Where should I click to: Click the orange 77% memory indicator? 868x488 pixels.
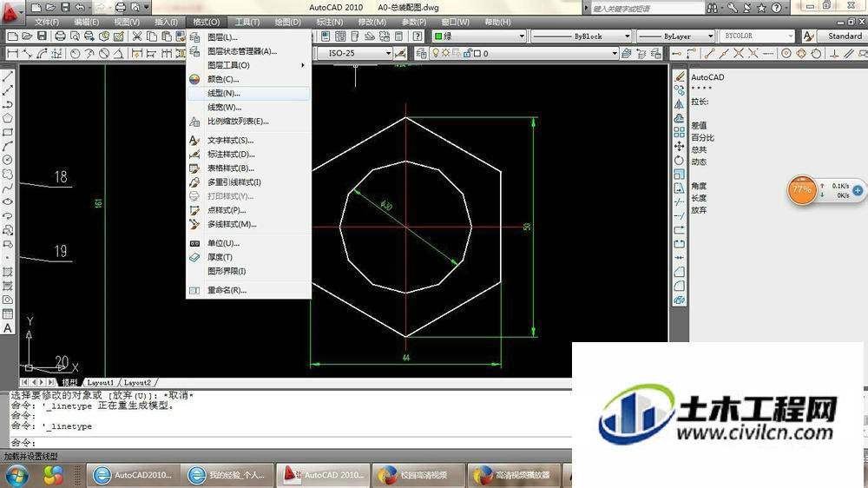(x=801, y=189)
